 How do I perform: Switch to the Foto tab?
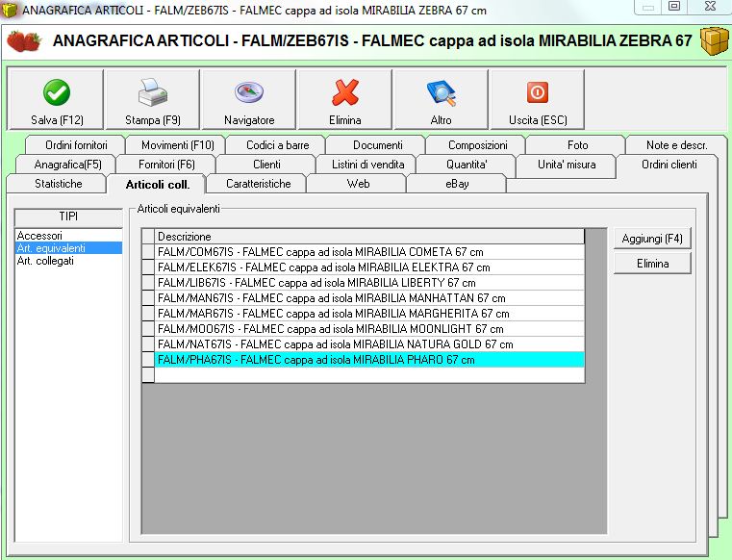tap(577, 145)
